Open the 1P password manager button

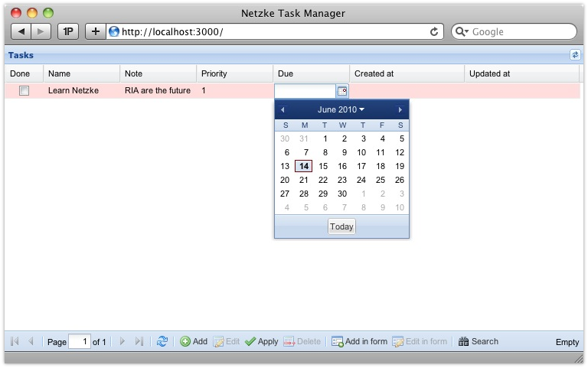[68, 31]
